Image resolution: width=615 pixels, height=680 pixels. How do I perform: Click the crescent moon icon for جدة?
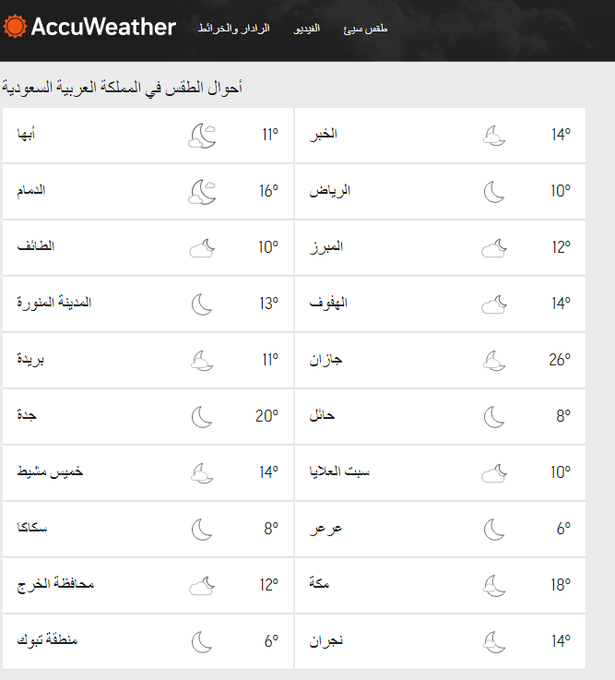click(x=203, y=416)
